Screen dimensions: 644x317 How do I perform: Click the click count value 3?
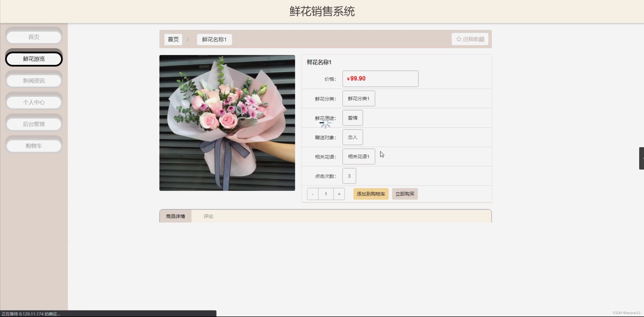click(349, 176)
